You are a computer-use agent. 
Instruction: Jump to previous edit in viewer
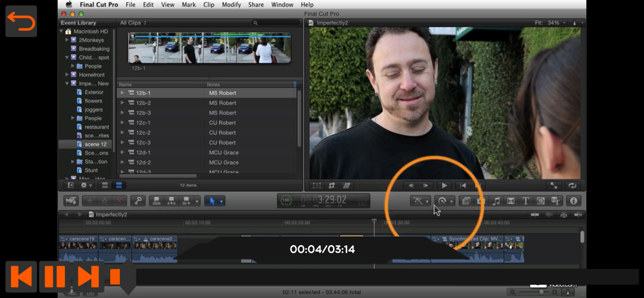463,186
